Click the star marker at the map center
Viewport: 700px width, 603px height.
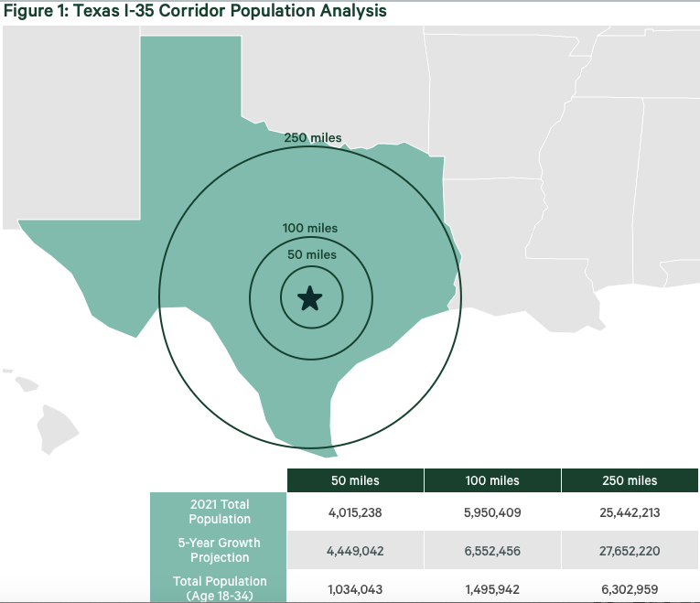pyautogui.click(x=310, y=297)
